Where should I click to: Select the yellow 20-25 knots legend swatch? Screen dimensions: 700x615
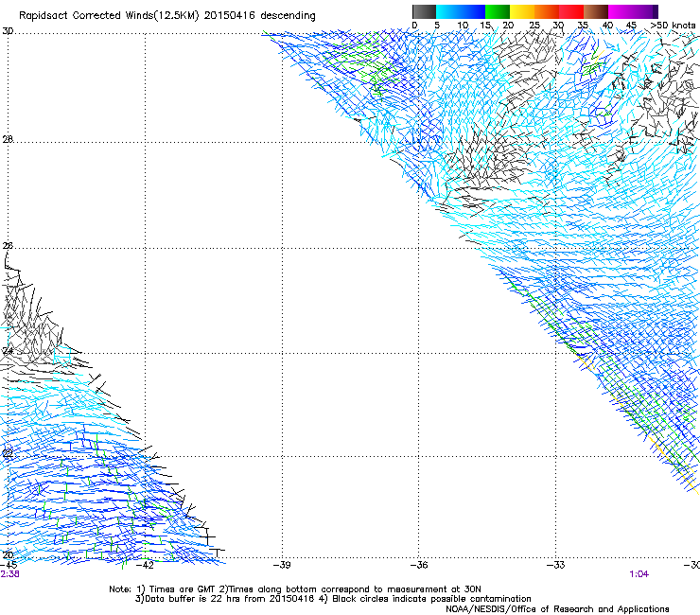pyautogui.click(x=522, y=11)
